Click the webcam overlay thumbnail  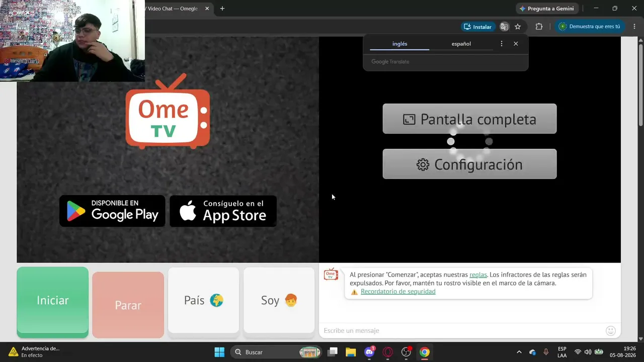click(x=72, y=41)
